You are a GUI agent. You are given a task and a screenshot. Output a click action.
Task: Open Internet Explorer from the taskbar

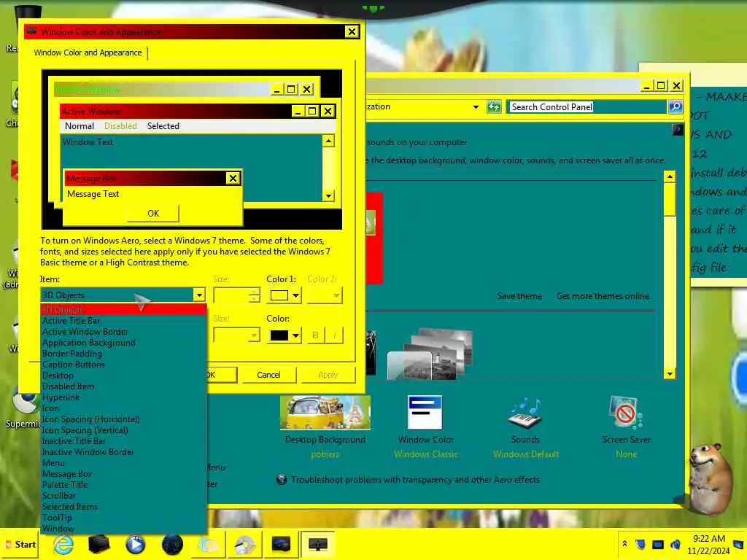click(63, 544)
